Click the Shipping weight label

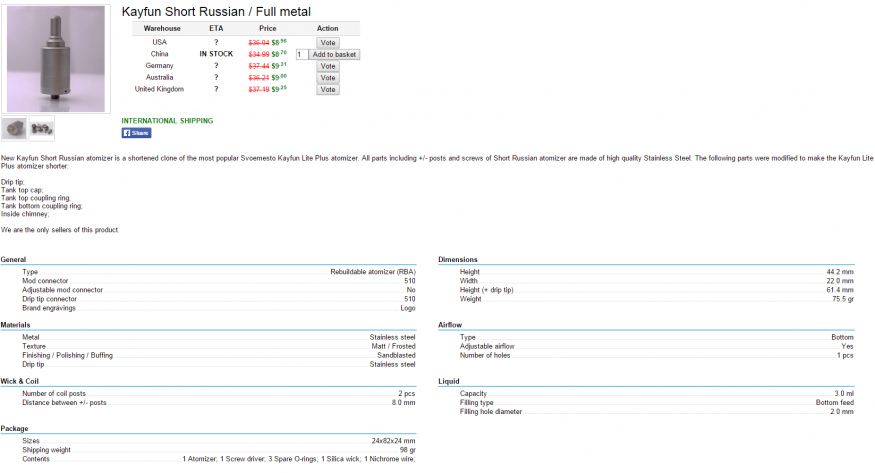coord(47,450)
